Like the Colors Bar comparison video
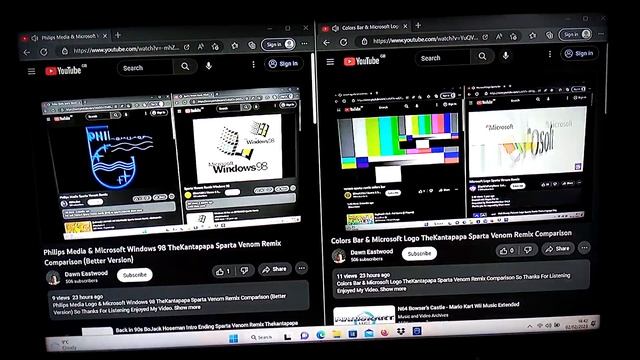 point(507,251)
